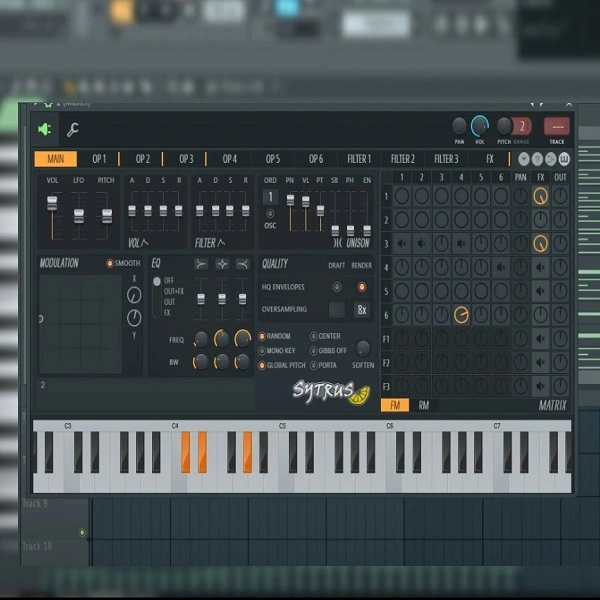Click the SOFTEN knob
Image resolution: width=600 pixels, height=600 pixels.
point(363,348)
